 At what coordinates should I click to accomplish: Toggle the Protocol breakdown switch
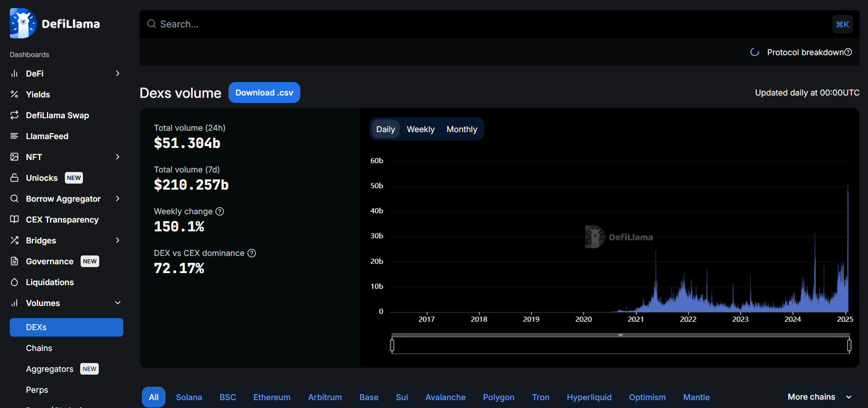[754, 52]
